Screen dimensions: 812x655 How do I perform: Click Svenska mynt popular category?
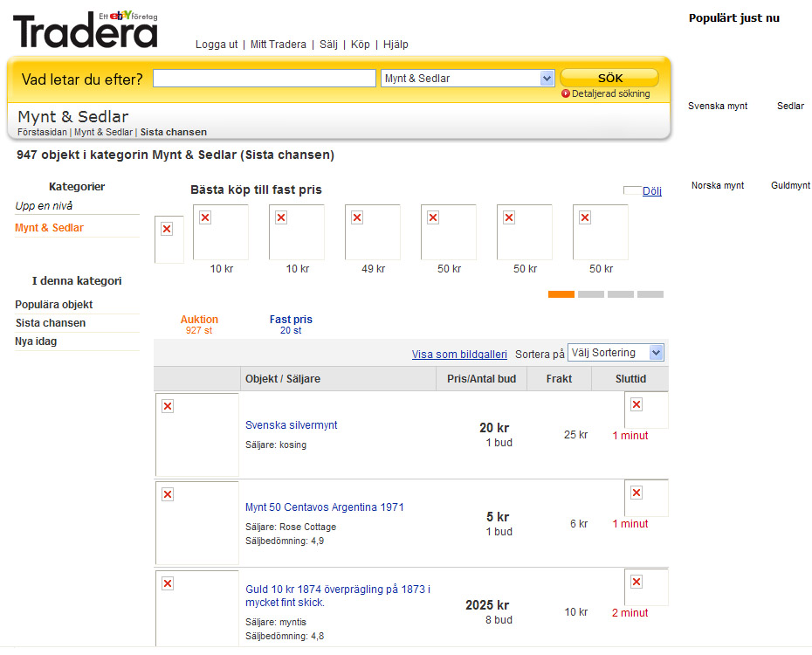pyautogui.click(x=718, y=106)
